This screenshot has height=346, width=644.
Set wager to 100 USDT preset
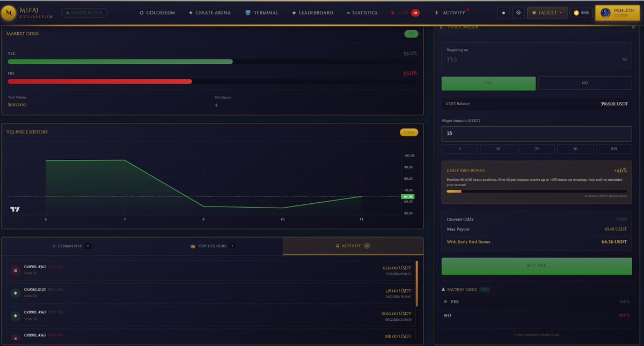[x=614, y=149]
